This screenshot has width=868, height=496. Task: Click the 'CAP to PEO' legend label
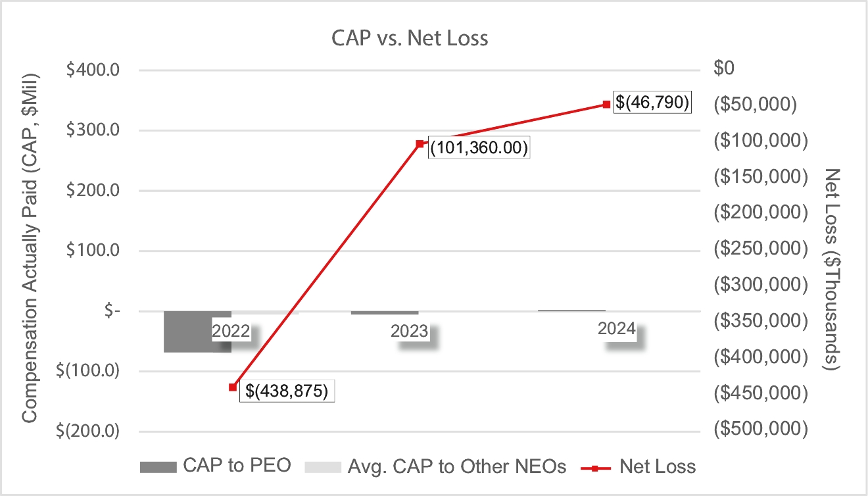point(237,466)
